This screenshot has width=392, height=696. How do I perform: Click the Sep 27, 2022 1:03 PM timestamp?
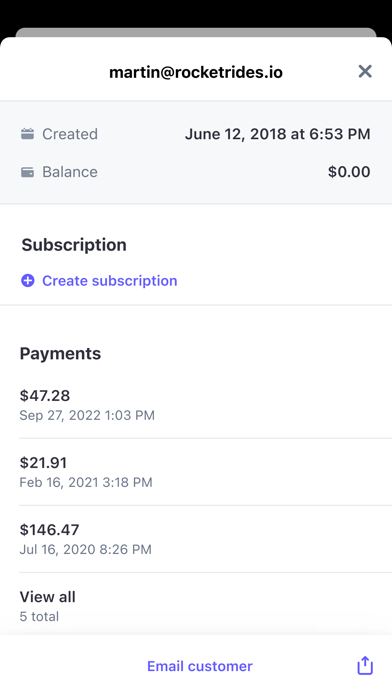[x=87, y=415]
